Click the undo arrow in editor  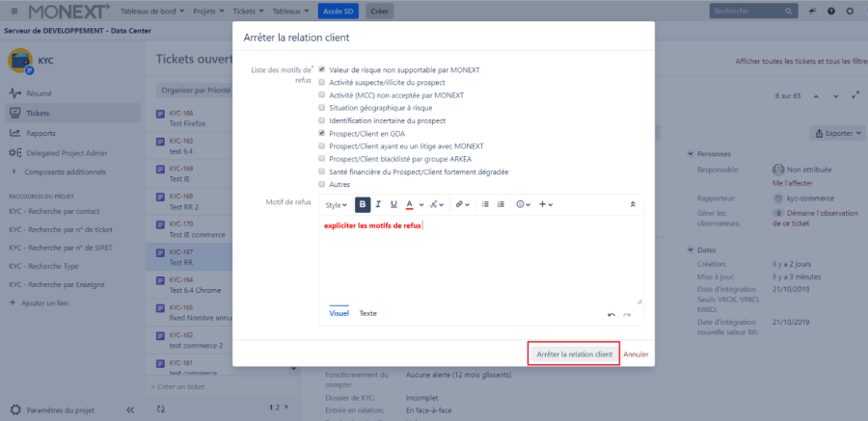point(611,314)
